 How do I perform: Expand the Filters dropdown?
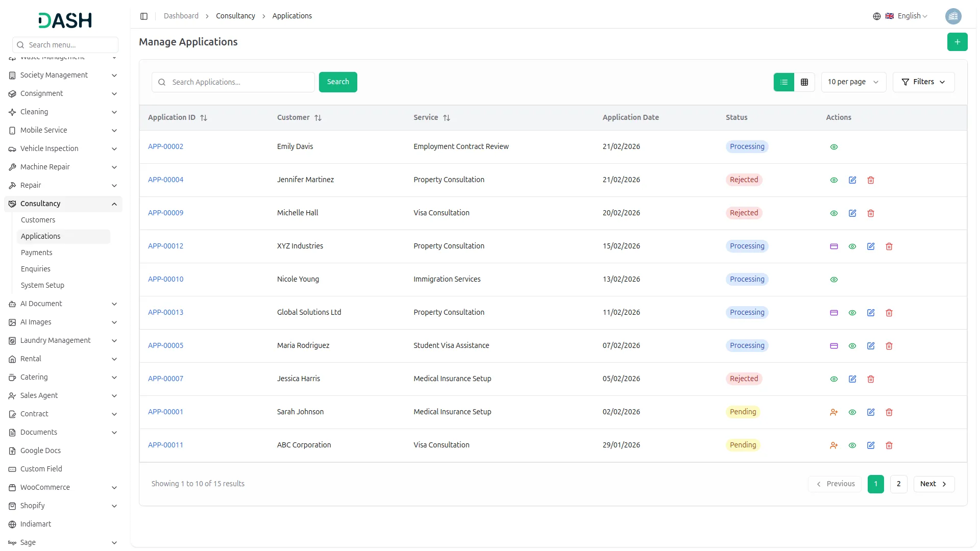coord(923,82)
